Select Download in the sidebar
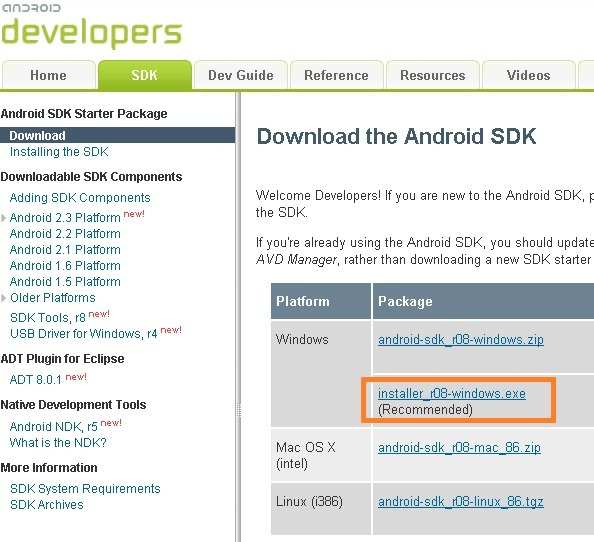The width and height of the screenshot is (594, 542). pos(117,135)
